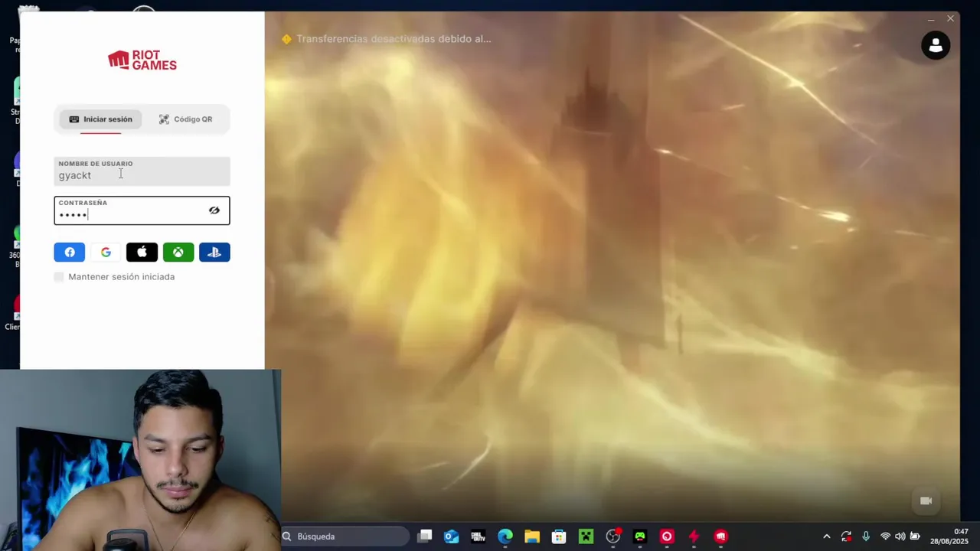Close the Riot client window
This screenshot has width=980, height=551.
point(950,18)
